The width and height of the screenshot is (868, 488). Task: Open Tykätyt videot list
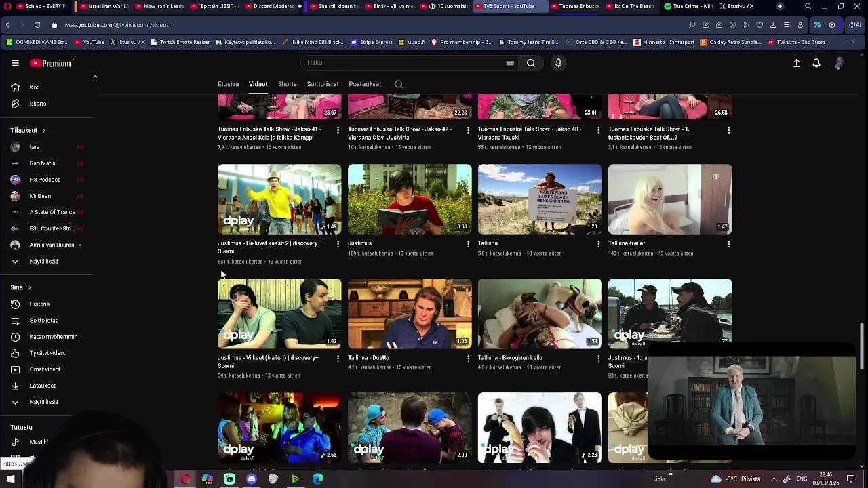[x=47, y=352]
